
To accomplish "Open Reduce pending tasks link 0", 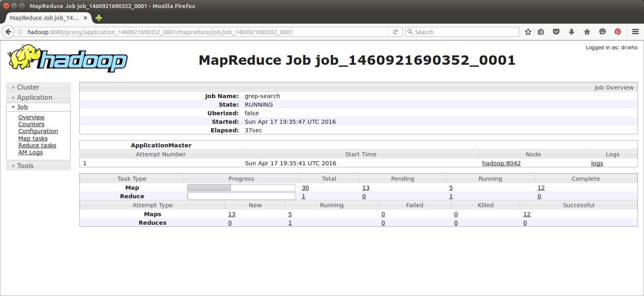I will point(364,196).
